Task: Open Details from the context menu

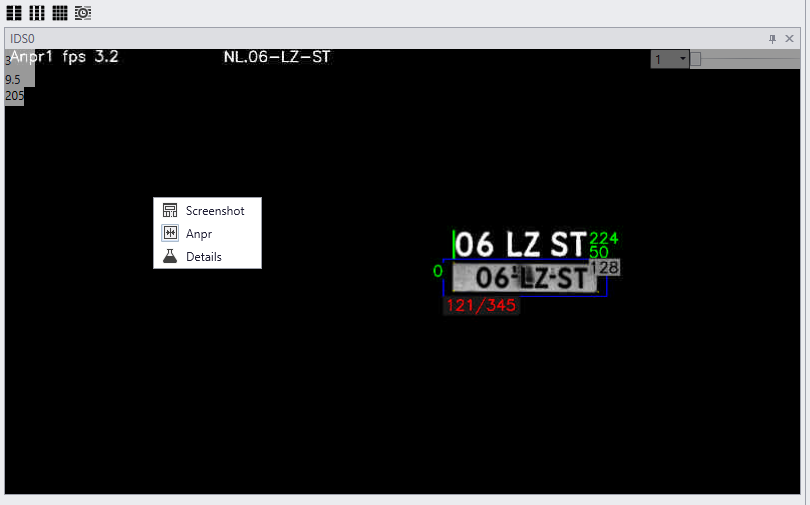Action: (208, 257)
